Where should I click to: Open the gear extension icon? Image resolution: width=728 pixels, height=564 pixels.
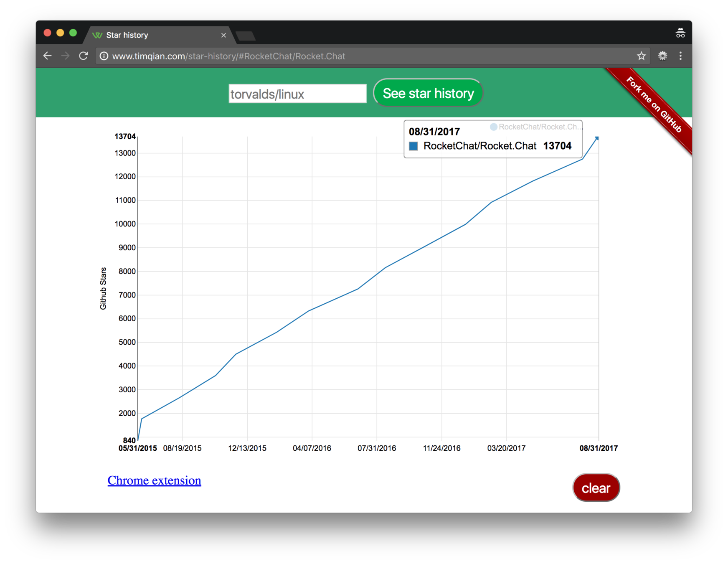pyautogui.click(x=662, y=56)
